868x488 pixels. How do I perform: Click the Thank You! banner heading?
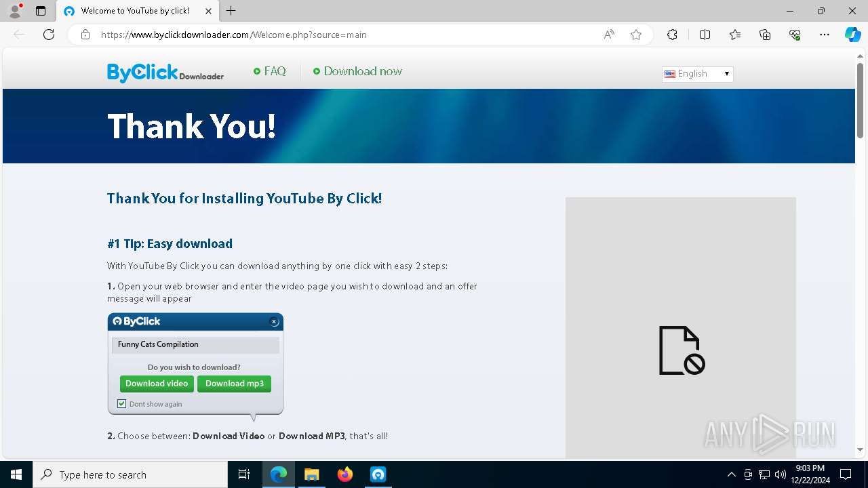click(x=192, y=126)
